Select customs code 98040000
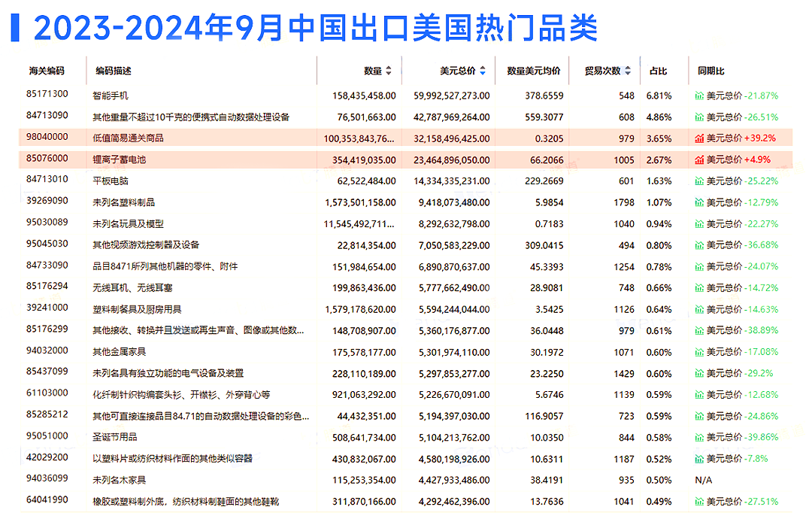This screenshot has height=525, width=812. tap(47, 137)
